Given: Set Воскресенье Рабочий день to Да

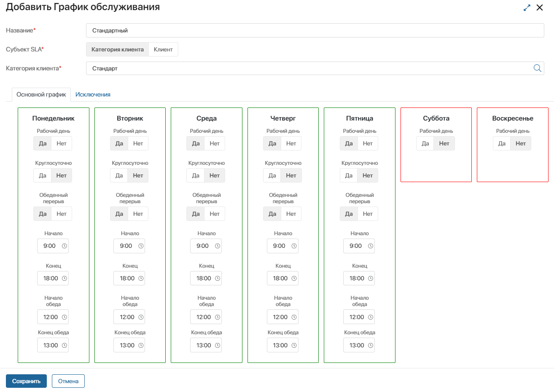Looking at the screenshot, I should (x=502, y=144).
